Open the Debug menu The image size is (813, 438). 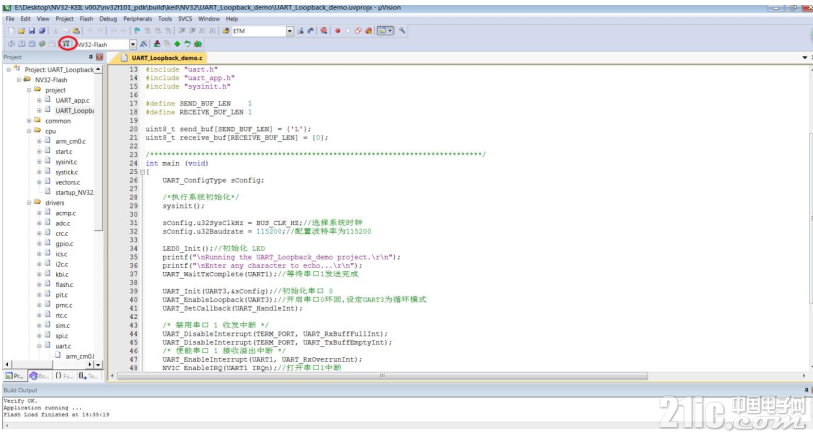tap(108, 19)
